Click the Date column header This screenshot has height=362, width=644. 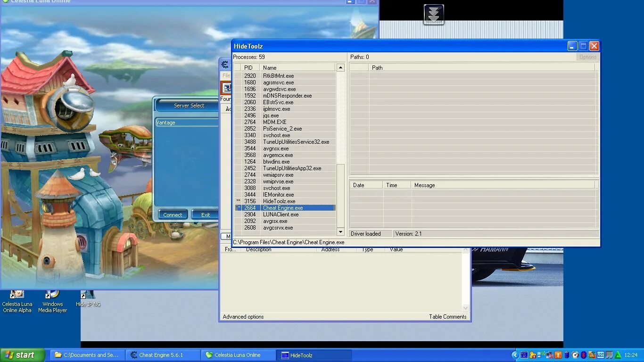366,185
